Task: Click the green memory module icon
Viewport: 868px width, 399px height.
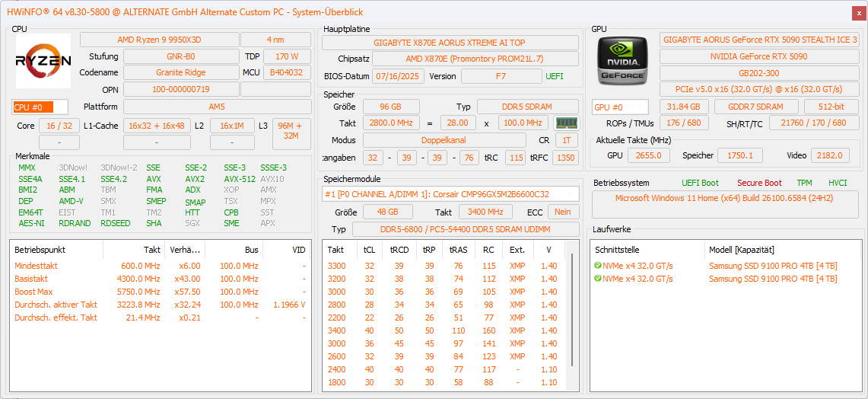Action: (x=566, y=123)
